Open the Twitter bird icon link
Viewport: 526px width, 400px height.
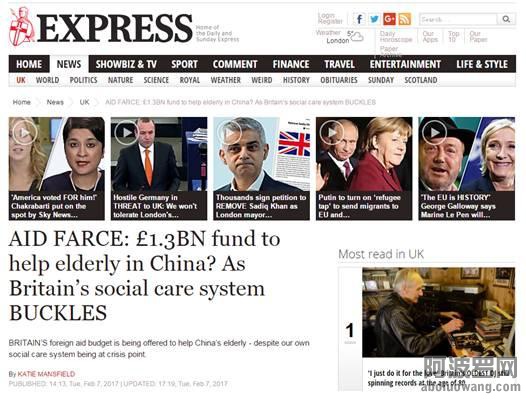(x=374, y=19)
